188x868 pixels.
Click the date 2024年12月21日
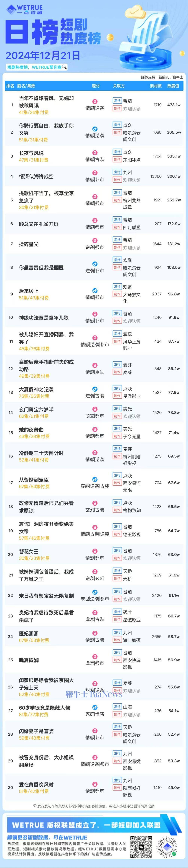pos(43,55)
